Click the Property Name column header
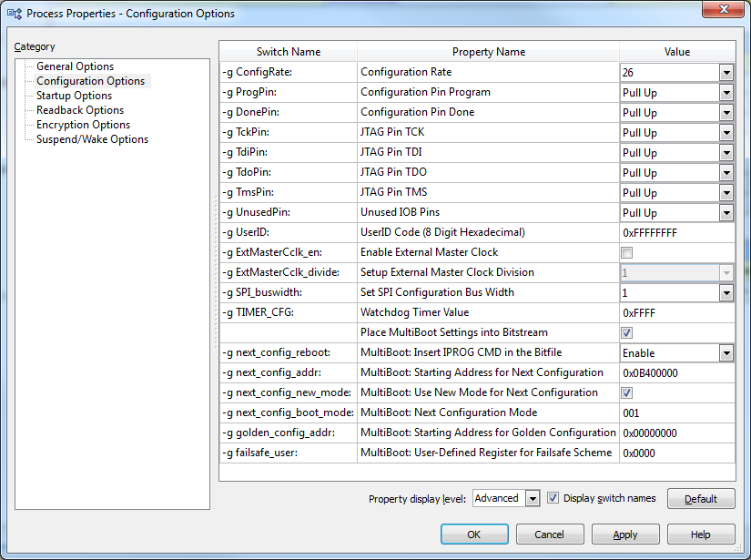 489,52
